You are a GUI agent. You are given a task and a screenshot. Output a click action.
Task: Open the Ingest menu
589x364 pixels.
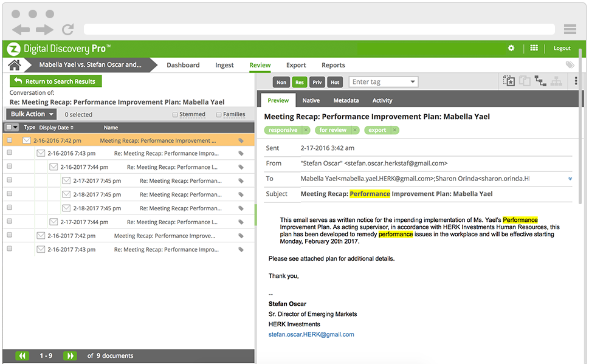pyautogui.click(x=224, y=65)
